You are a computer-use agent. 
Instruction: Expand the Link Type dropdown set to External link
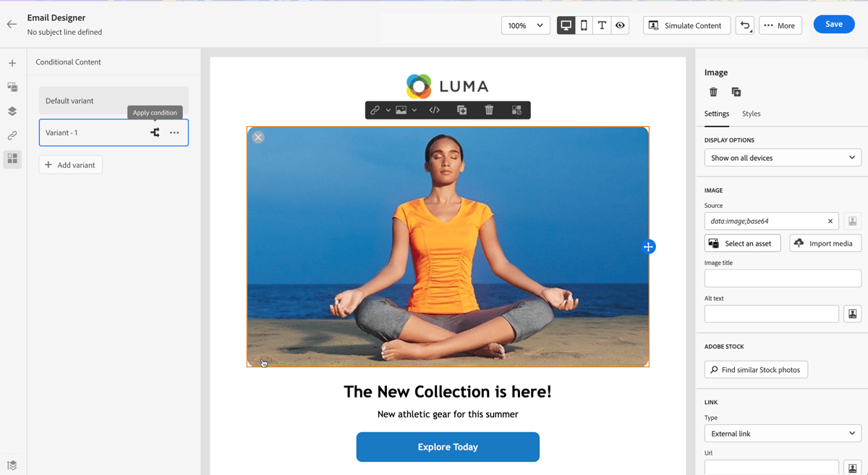[783, 433]
